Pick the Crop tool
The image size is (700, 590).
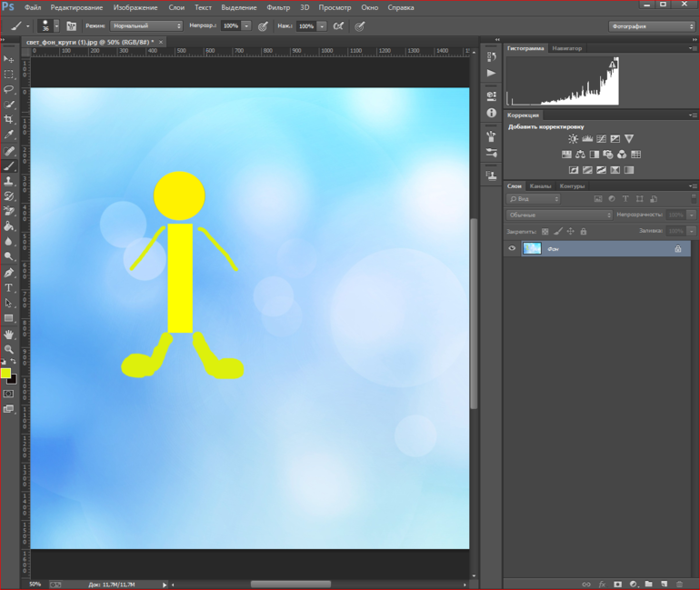coord(9,120)
